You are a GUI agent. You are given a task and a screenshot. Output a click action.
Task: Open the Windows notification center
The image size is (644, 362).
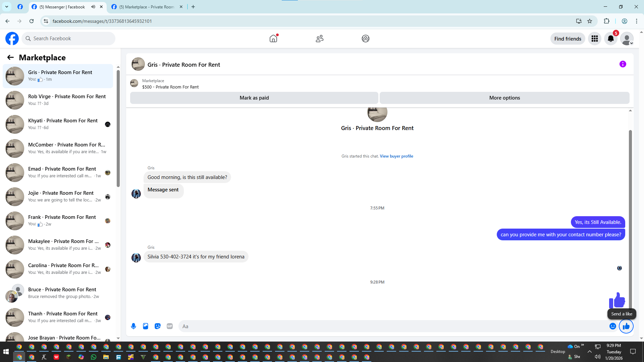coord(633,352)
